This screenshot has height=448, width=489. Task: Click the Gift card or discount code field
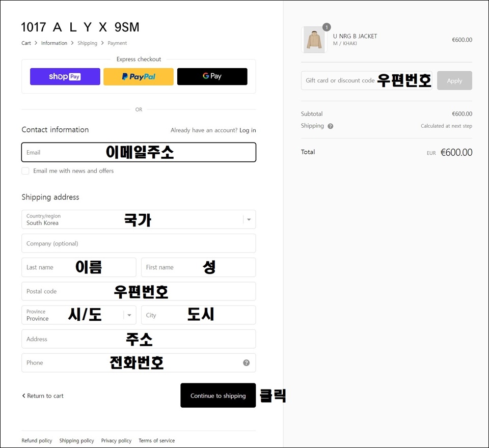pos(367,80)
